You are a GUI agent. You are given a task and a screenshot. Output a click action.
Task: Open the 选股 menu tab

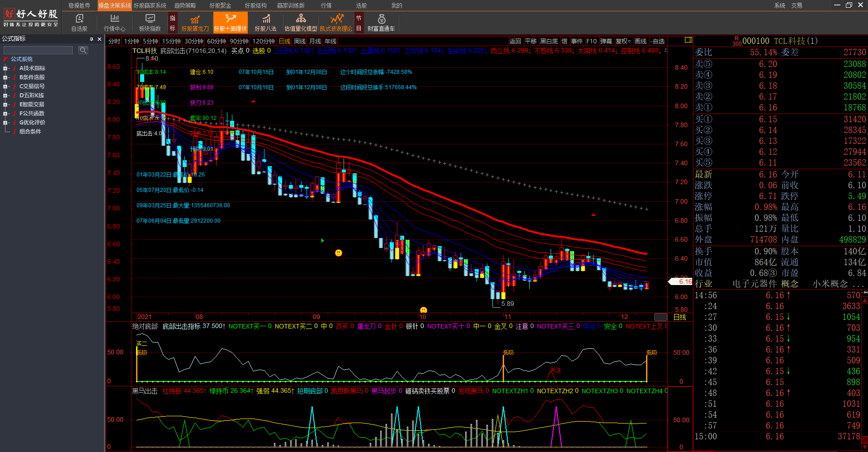(361, 5)
